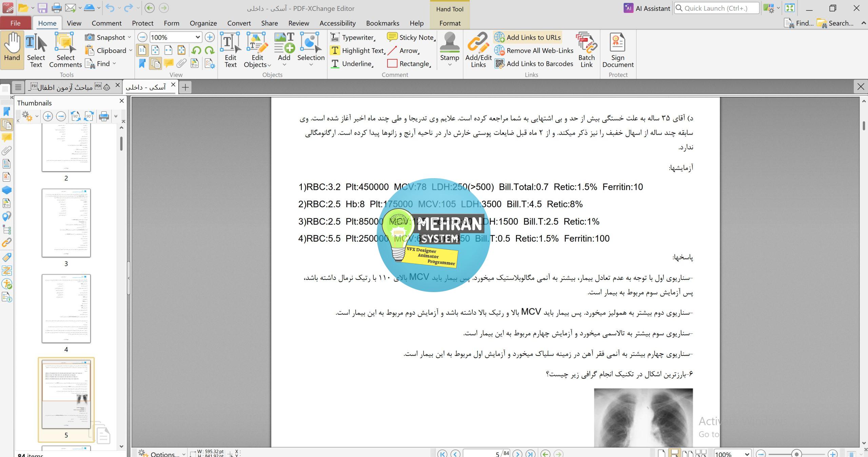Open the Comments pane in the sidebar

pos(7,137)
